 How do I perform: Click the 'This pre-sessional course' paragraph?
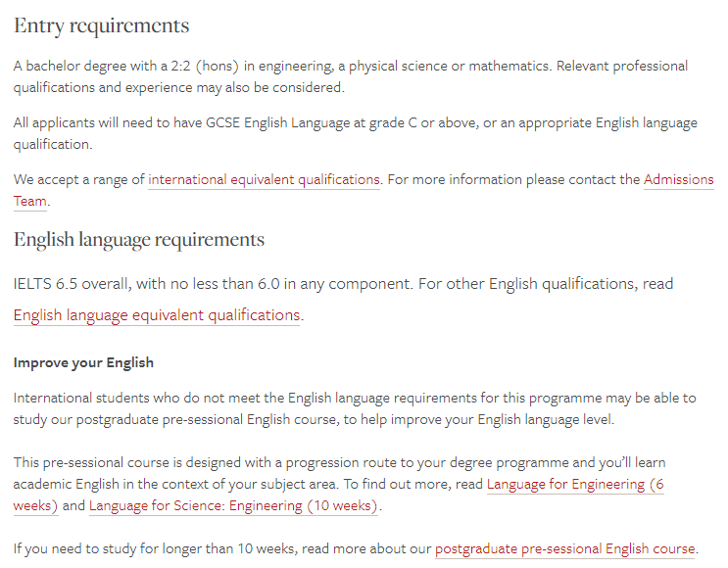(x=339, y=484)
